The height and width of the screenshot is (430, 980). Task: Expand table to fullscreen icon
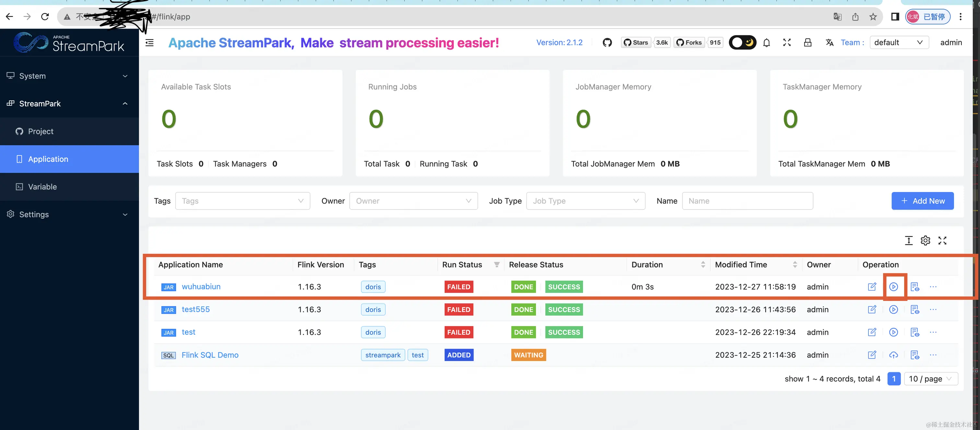(942, 241)
